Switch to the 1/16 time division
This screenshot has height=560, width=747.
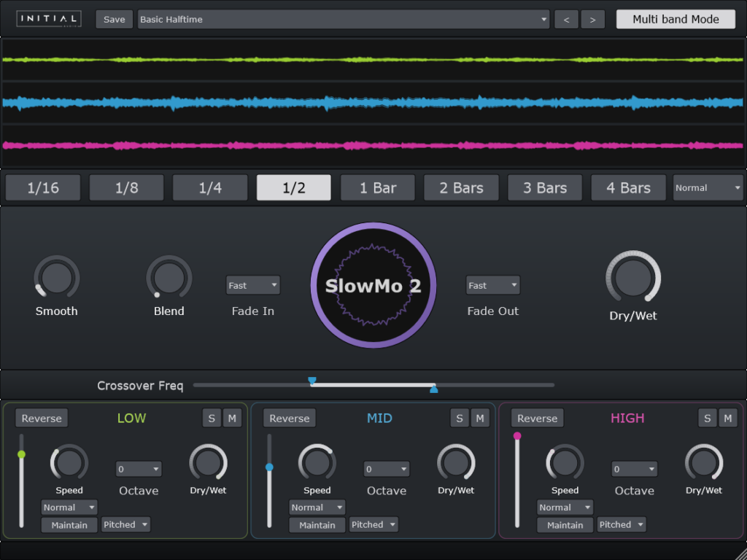42,187
